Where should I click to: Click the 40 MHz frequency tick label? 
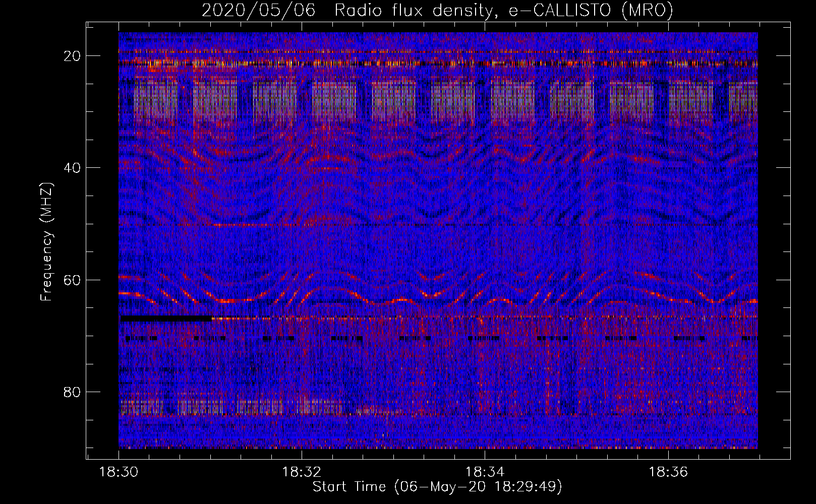pos(73,167)
